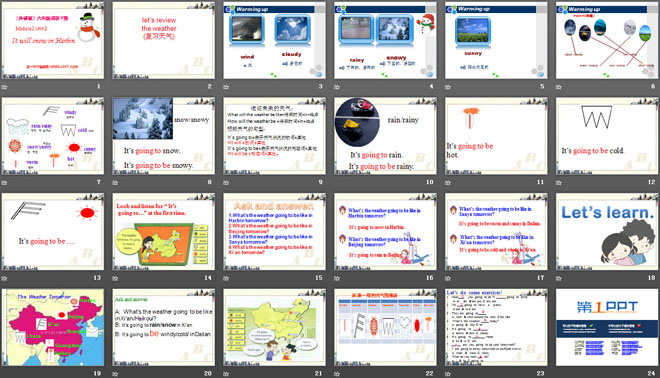Click the star icon below slide 8
Viewport: 660px width, 378px height.
115,182
